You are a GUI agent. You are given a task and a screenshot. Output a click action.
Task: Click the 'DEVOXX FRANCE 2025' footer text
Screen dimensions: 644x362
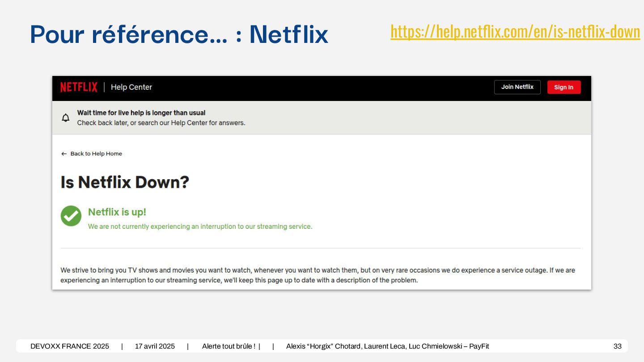pos(70,346)
